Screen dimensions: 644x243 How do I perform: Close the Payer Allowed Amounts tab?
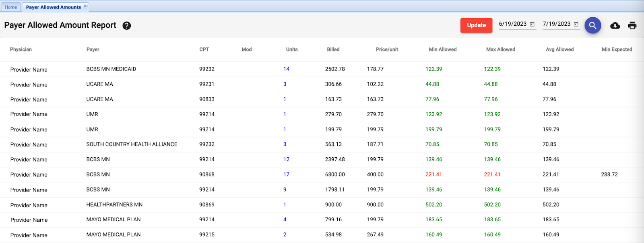click(85, 6)
